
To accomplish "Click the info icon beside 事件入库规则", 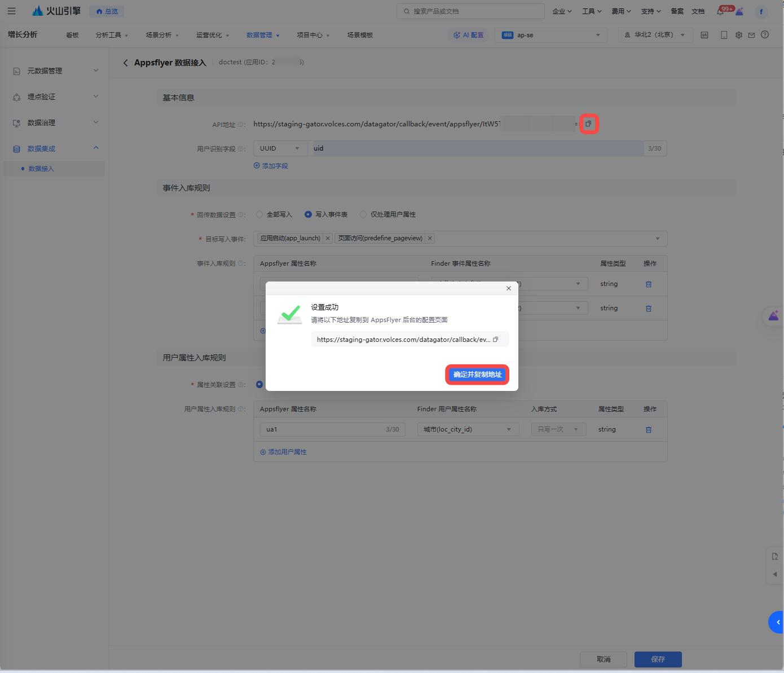I will tap(241, 263).
